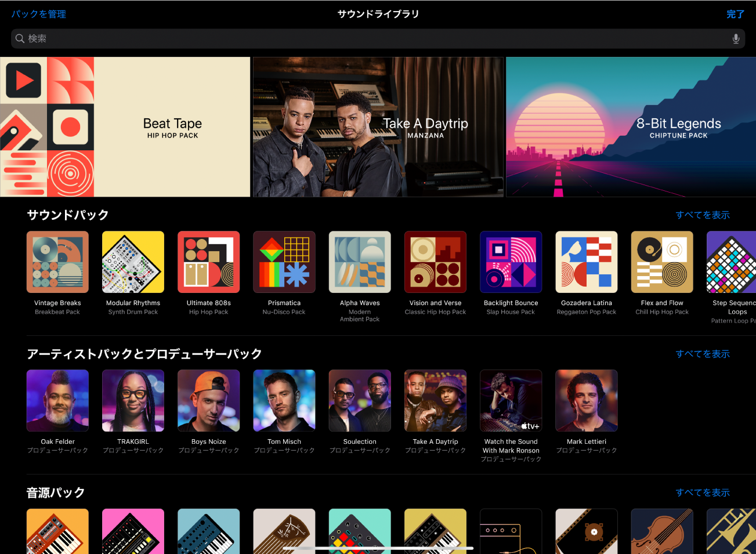This screenshot has height=554, width=756.
Task: Click the Synth Drum Pack subtitle
Action: pos(133,312)
